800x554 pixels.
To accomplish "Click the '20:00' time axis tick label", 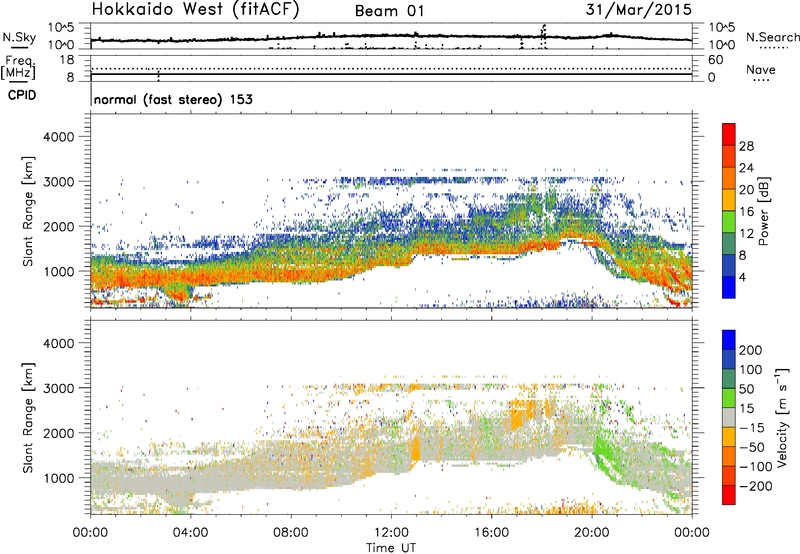I will [591, 533].
